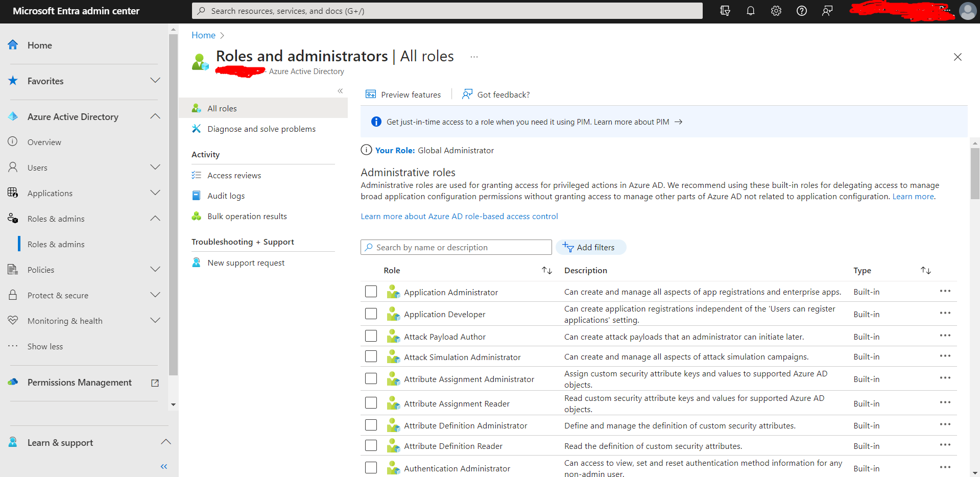The image size is (980, 477).
Task: Expand the Users section chevron
Action: pyautogui.click(x=155, y=167)
